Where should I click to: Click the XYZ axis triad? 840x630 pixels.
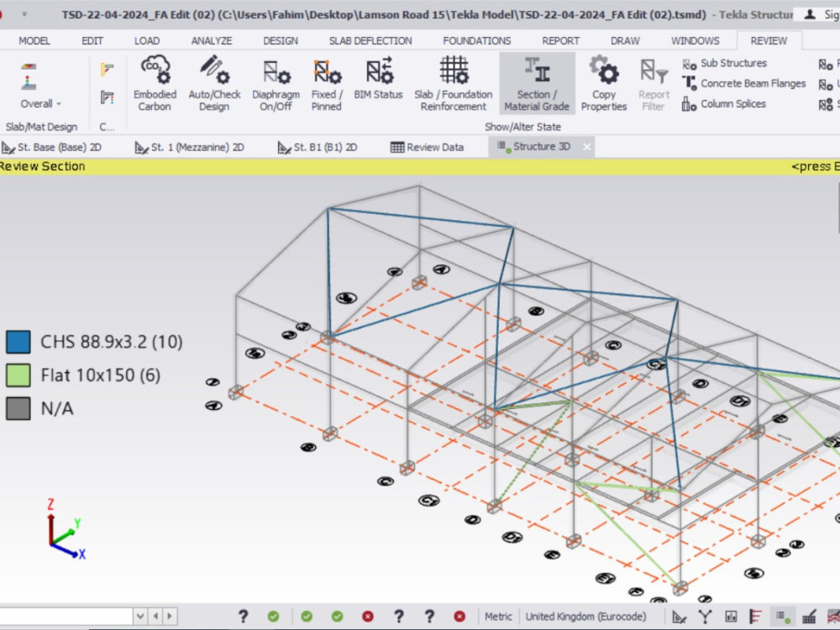click(66, 529)
